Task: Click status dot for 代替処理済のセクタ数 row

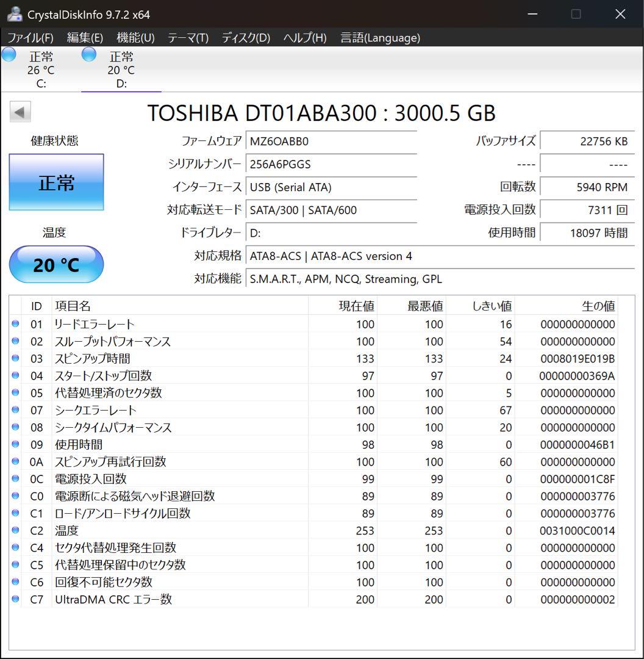Action: point(15,392)
